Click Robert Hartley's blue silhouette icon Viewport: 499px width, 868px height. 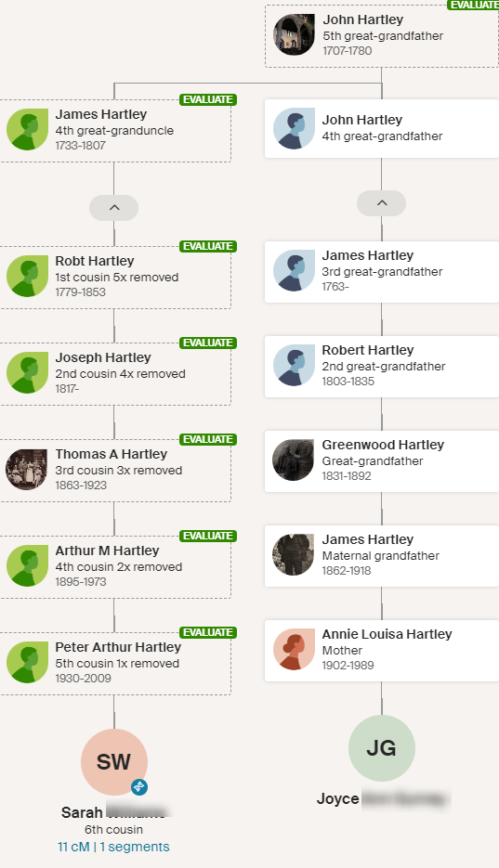tap(294, 366)
